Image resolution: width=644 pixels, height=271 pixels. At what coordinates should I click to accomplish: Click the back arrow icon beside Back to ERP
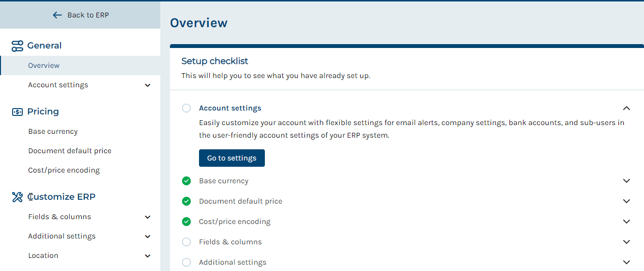[57, 15]
